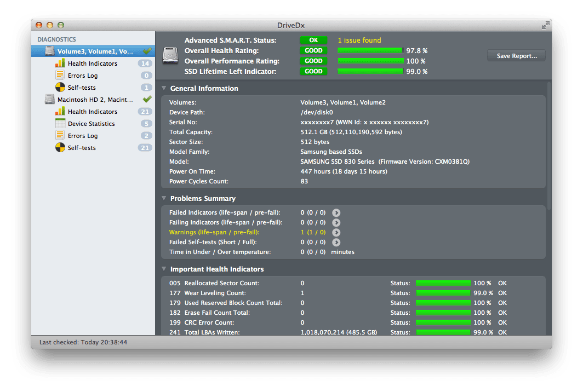Open Errors Log for Macintosh HD 2
The image size is (583, 392).
[x=83, y=136]
